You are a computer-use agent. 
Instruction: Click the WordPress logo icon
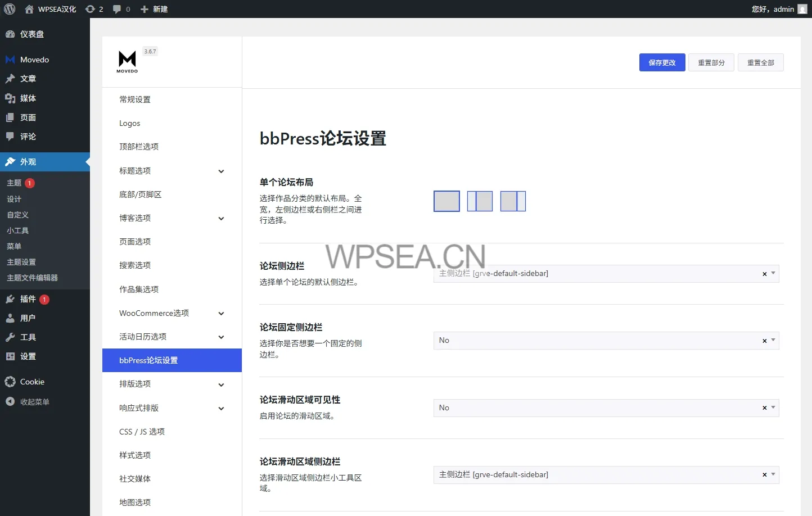[10, 9]
